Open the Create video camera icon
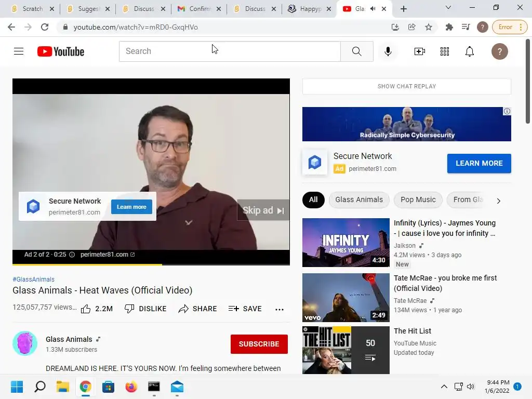 coord(420,51)
